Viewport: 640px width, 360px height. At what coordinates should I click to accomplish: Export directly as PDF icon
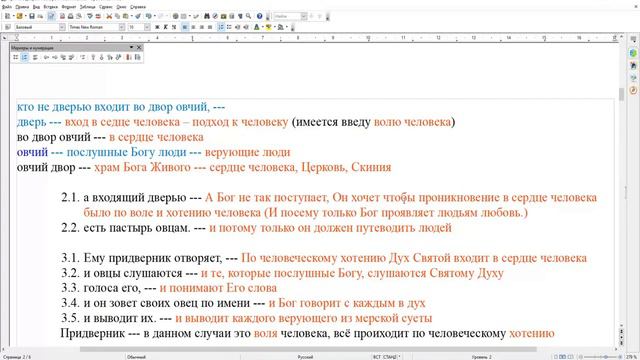[62, 16]
